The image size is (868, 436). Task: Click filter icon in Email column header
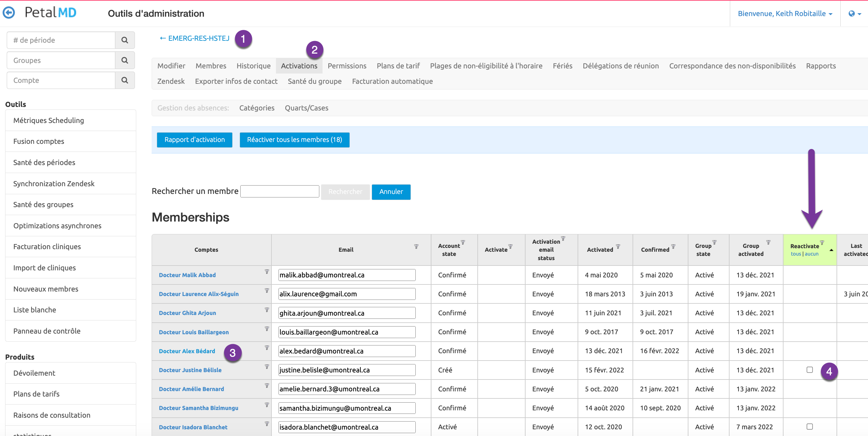pyautogui.click(x=416, y=247)
